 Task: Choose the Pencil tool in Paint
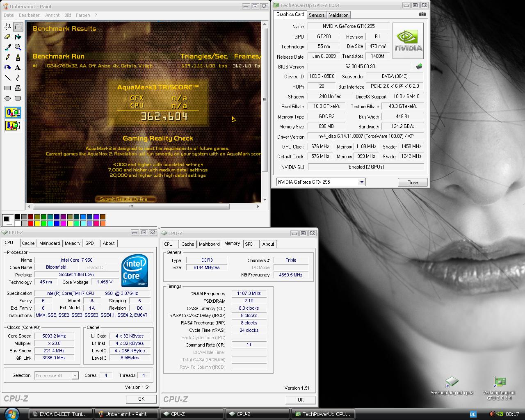click(x=8, y=57)
